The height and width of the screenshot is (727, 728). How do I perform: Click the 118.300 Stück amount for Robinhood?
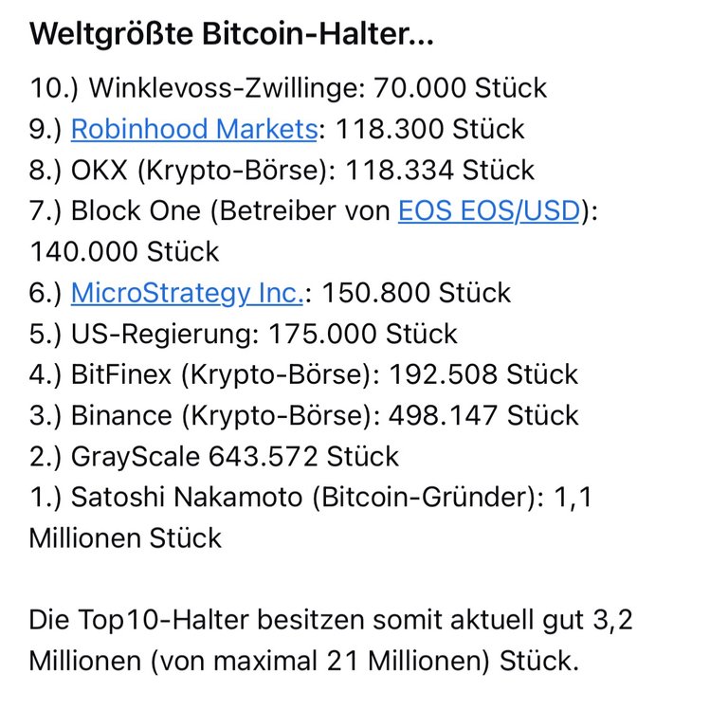[x=430, y=129]
